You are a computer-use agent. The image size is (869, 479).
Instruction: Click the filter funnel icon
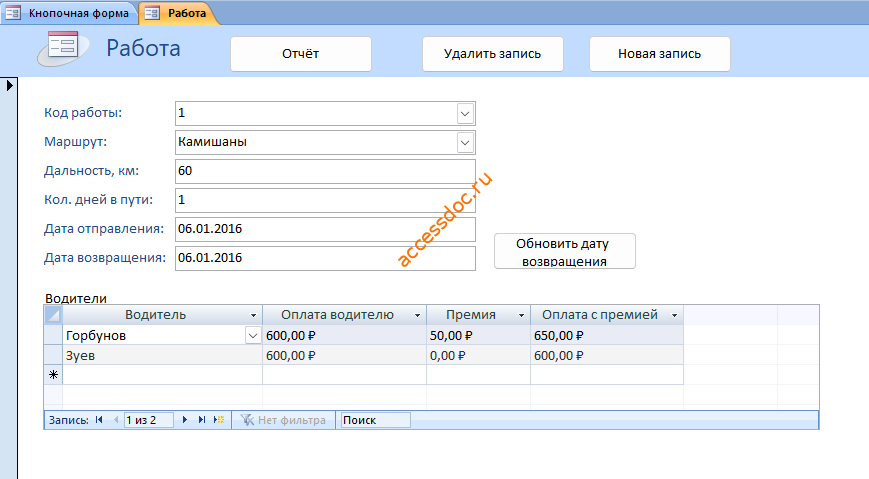coord(247,420)
